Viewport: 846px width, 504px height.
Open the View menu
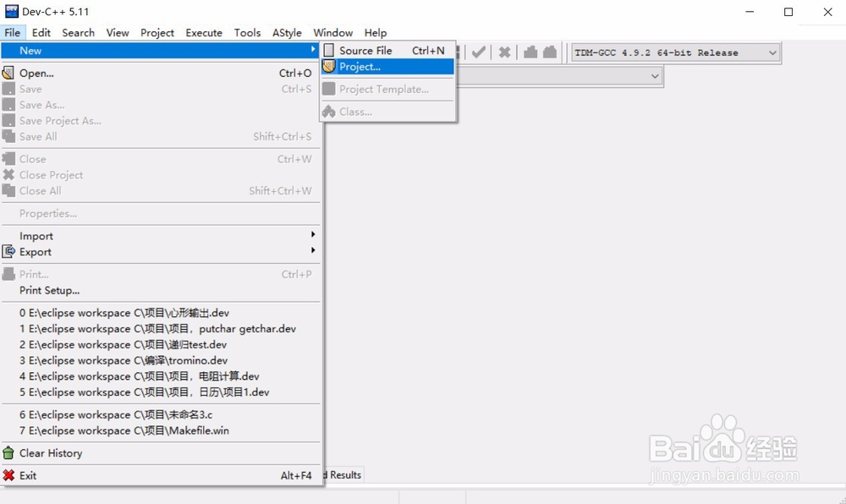click(118, 33)
